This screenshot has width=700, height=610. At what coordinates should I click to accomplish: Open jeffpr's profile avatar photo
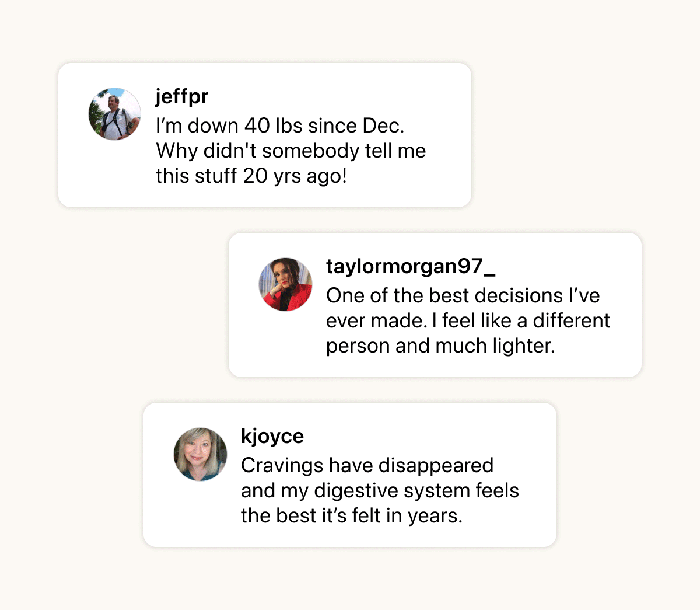pos(115,114)
